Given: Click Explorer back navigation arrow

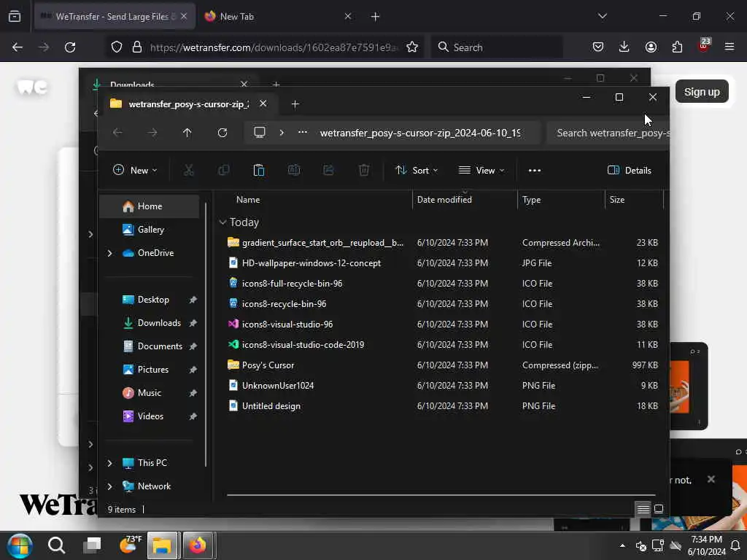Looking at the screenshot, I should click(117, 133).
